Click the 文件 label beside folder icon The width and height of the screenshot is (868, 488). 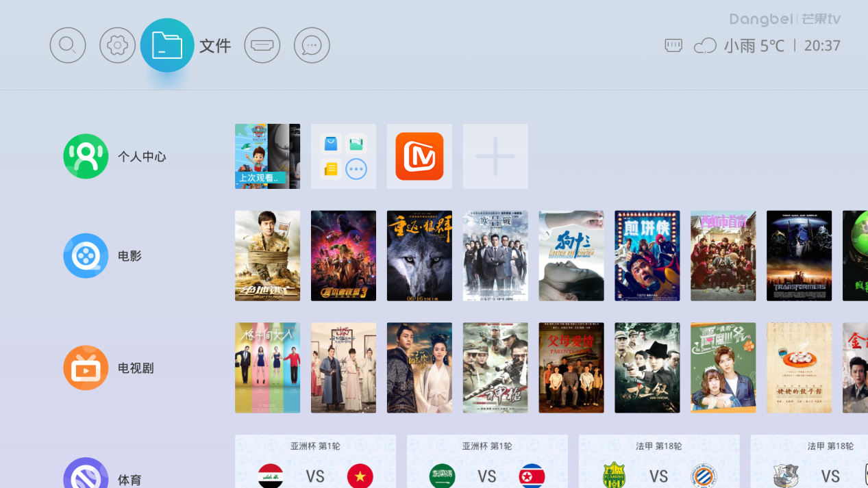(215, 46)
